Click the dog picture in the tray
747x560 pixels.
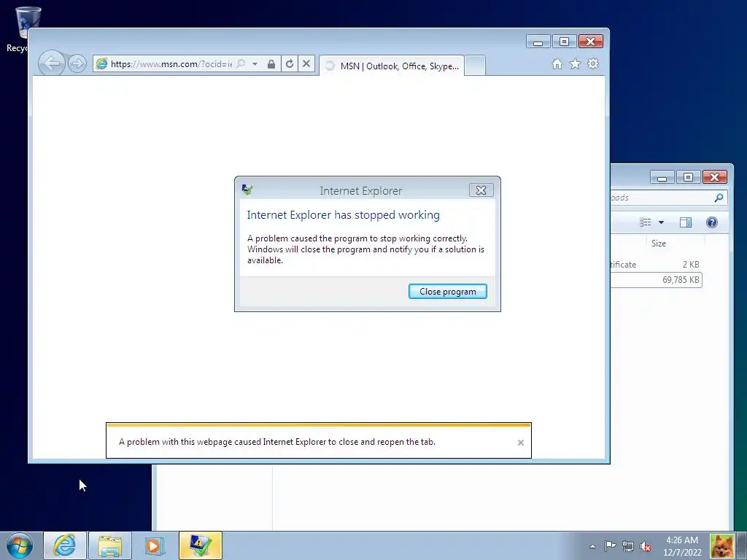click(721, 546)
